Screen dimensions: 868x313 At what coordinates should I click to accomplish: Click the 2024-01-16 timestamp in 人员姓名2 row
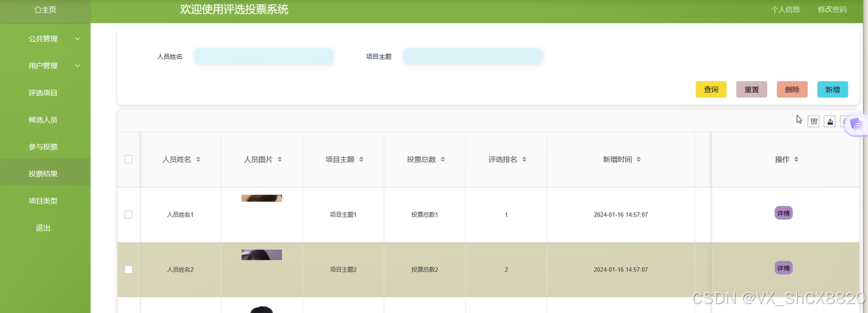coord(621,270)
